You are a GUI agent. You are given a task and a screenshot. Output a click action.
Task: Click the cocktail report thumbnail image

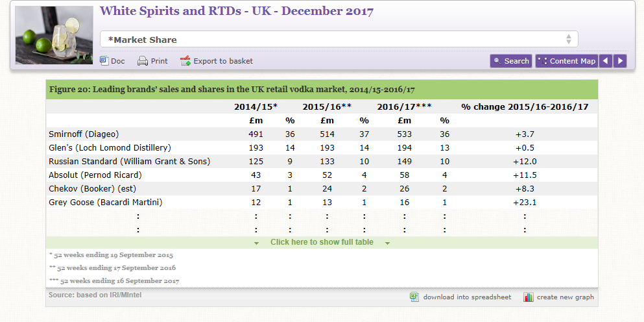tap(54, 36)
